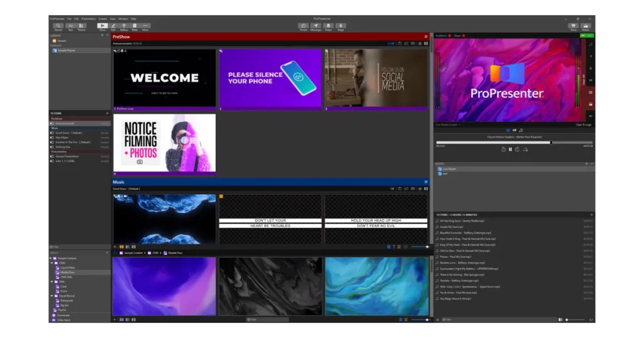This screenshot has height=338, width=644.
Task: Select the Notice Filming Photos slide
Action: click(164, 144)
